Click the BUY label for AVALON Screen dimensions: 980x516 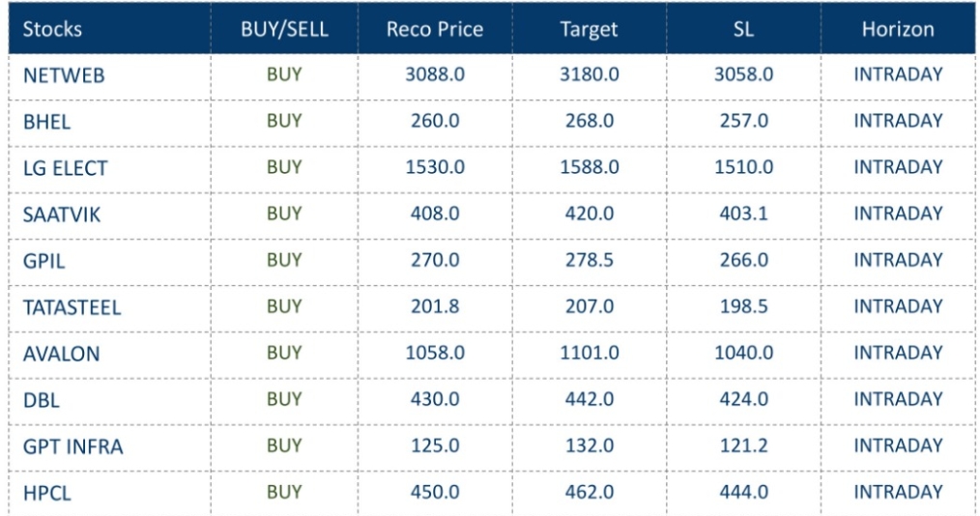coord(284,353)
